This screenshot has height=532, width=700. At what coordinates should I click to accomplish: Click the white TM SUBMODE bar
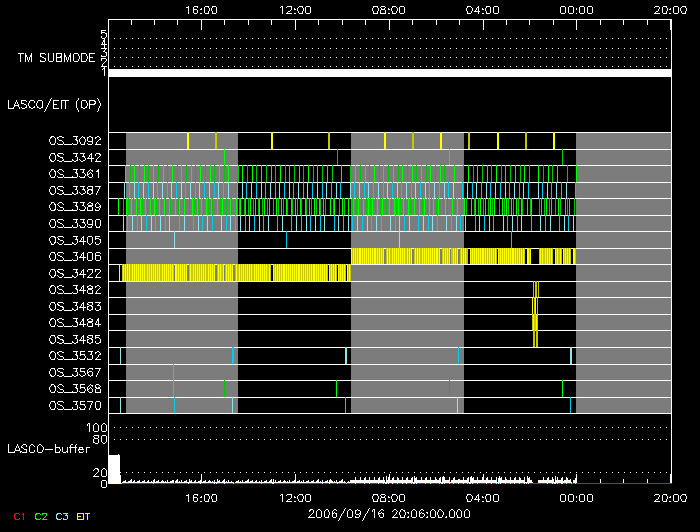[x=389, y=73]
